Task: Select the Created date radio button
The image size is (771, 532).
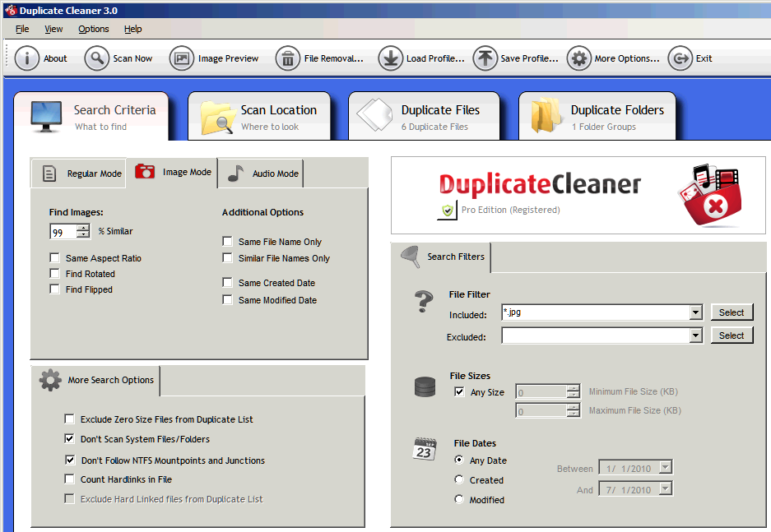Action: [459, 479]
